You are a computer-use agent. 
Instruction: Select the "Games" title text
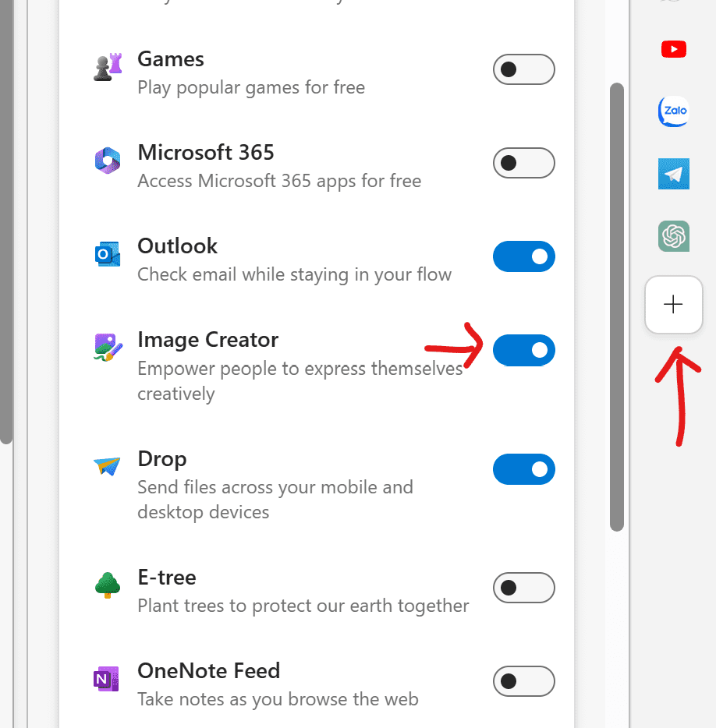click(171, 59)
